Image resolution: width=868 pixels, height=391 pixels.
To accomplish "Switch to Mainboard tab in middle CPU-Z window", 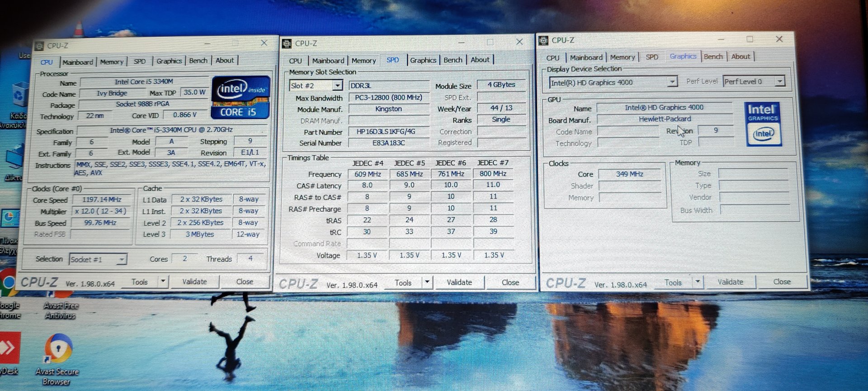I will (x=328, y=60).
